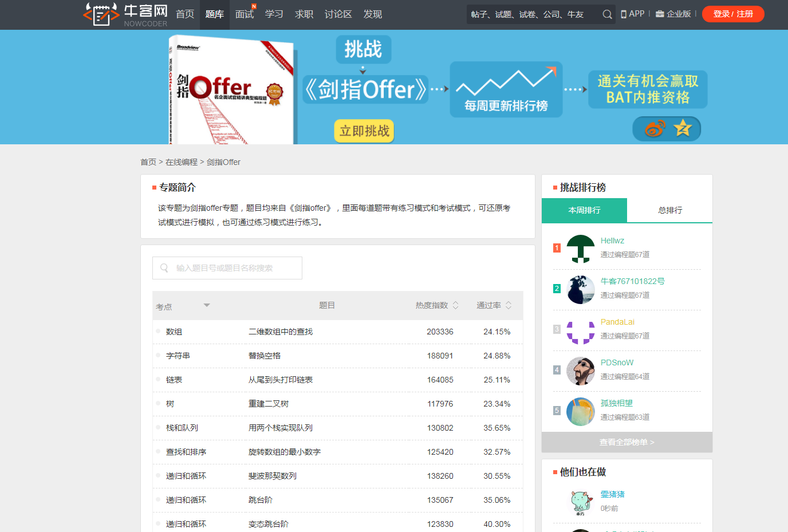Screen dimensions: 788x532
Task: Click 首页 breadcrumb link
Action: pos(148,162)
